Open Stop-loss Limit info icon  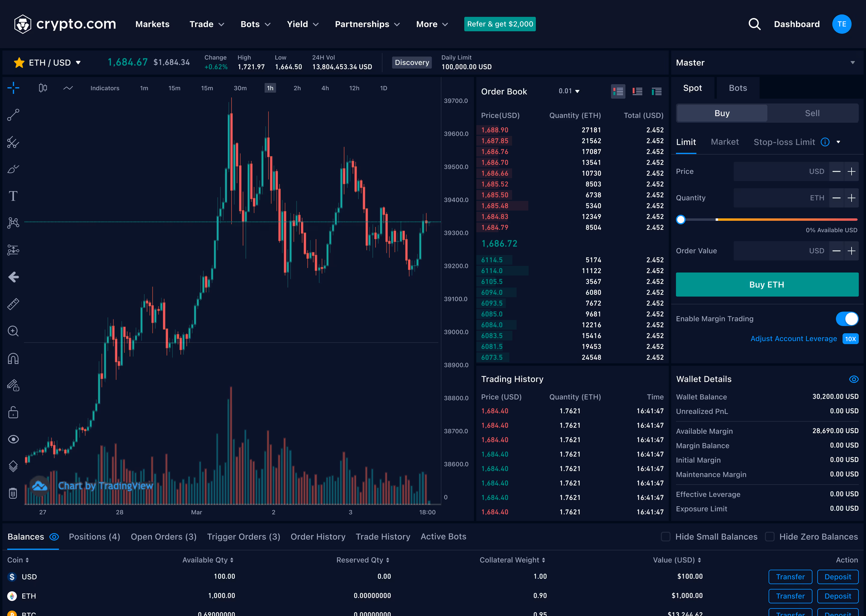(825, 142)
